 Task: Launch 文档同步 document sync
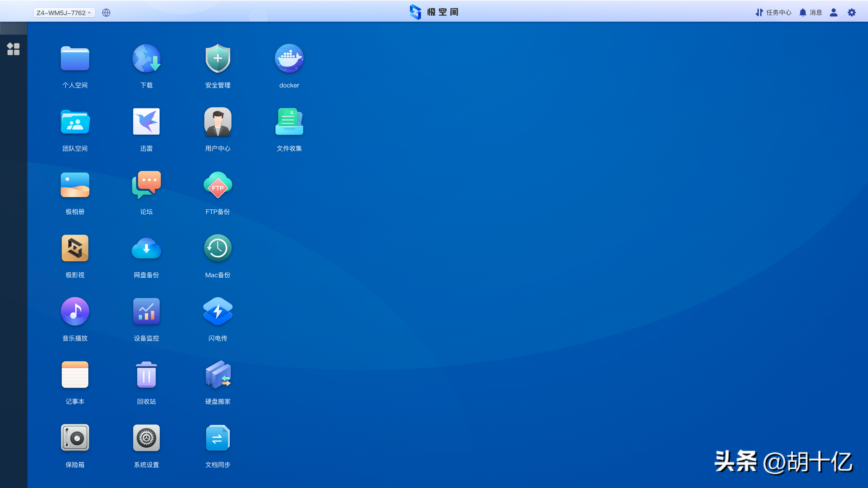click(x=218, y=438)
